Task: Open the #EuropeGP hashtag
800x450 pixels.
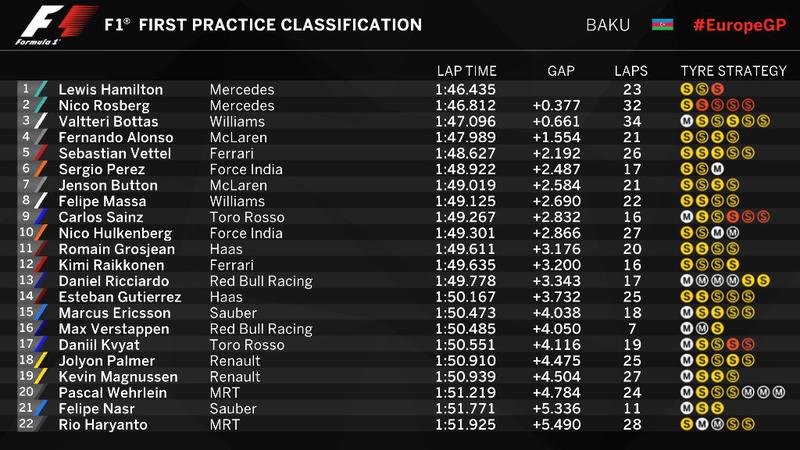Action: [739, 25]
